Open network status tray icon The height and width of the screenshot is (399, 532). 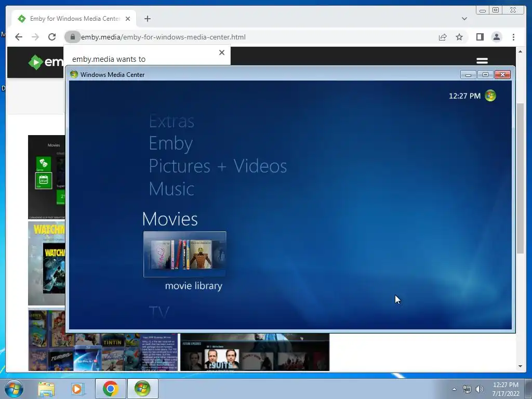pyautogui.click(x=467, y=389)
